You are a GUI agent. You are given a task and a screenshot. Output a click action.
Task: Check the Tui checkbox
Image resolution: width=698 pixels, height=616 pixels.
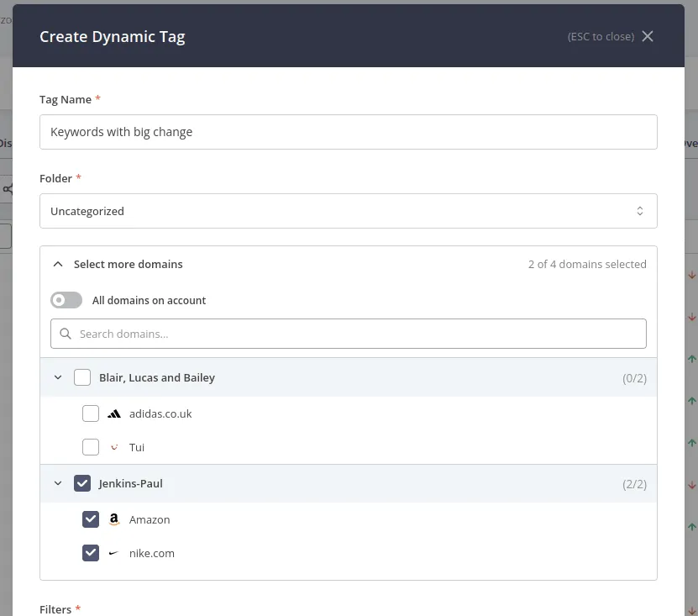[x=91, y=447]
